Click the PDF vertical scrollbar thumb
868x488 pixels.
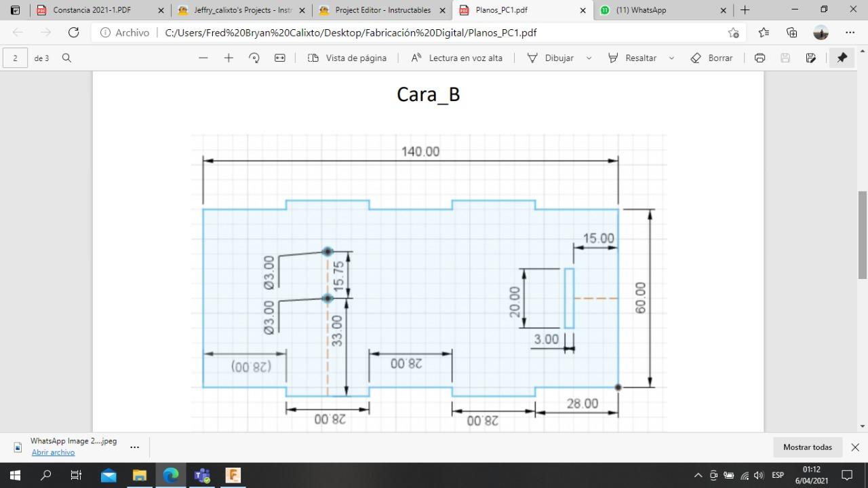point(863,235)
